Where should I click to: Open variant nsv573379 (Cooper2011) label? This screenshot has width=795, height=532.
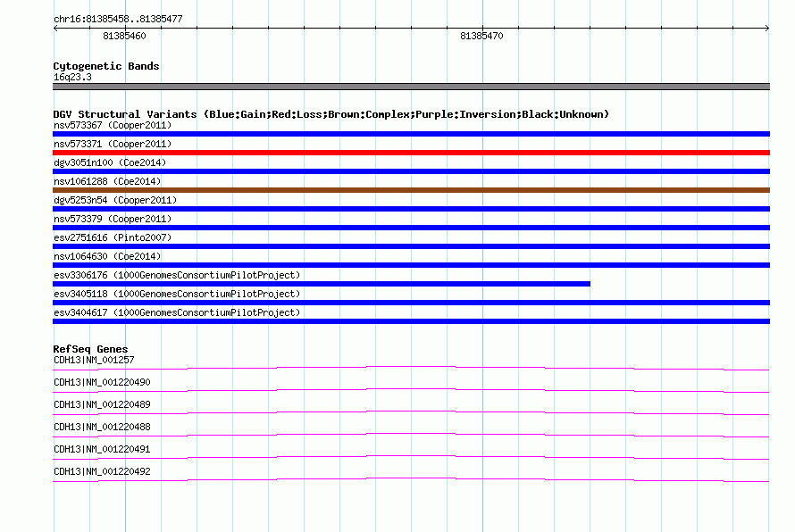(113, 219)
